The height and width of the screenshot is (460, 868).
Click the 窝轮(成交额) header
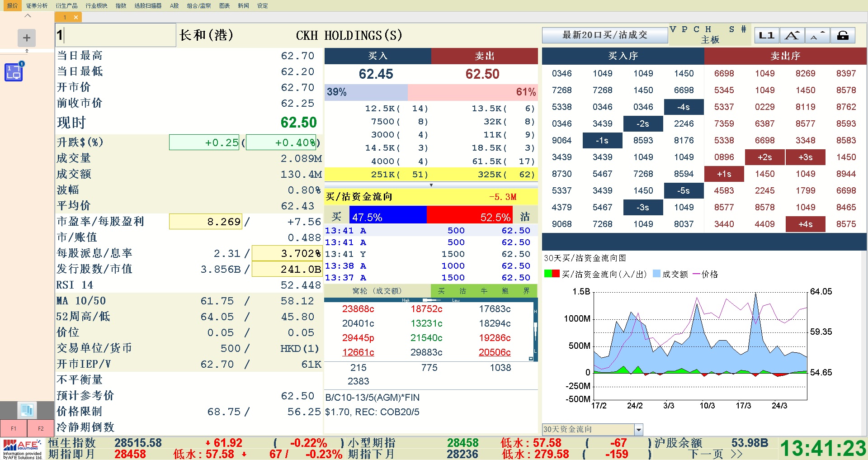[377, 291]
